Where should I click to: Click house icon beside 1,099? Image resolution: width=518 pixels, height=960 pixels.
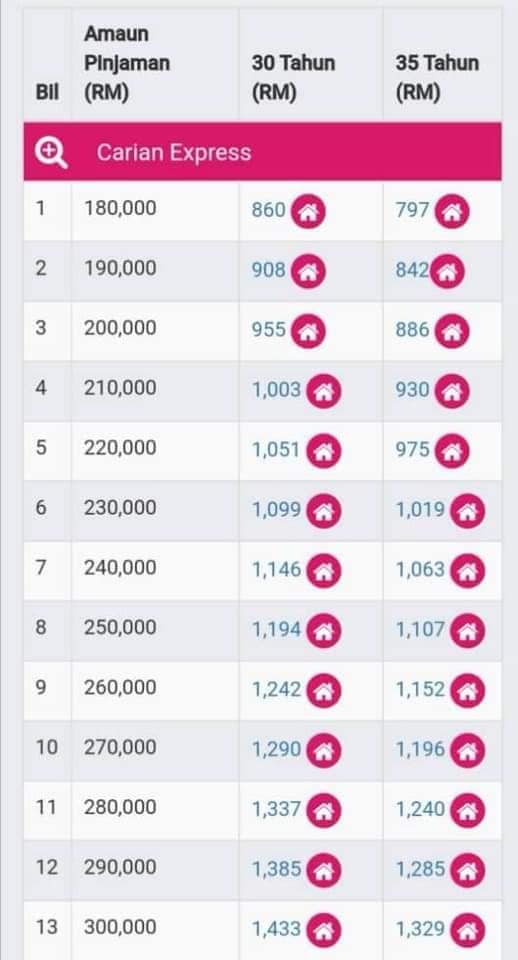[x=323, y=511]
